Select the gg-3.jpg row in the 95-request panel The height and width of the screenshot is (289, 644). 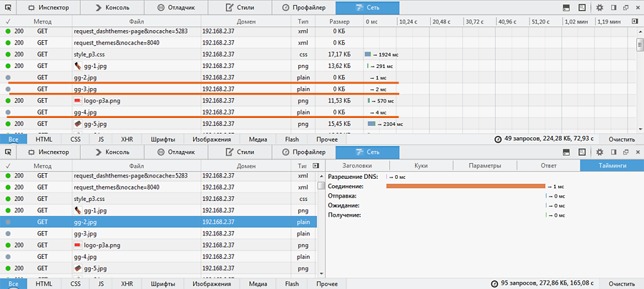158,234
